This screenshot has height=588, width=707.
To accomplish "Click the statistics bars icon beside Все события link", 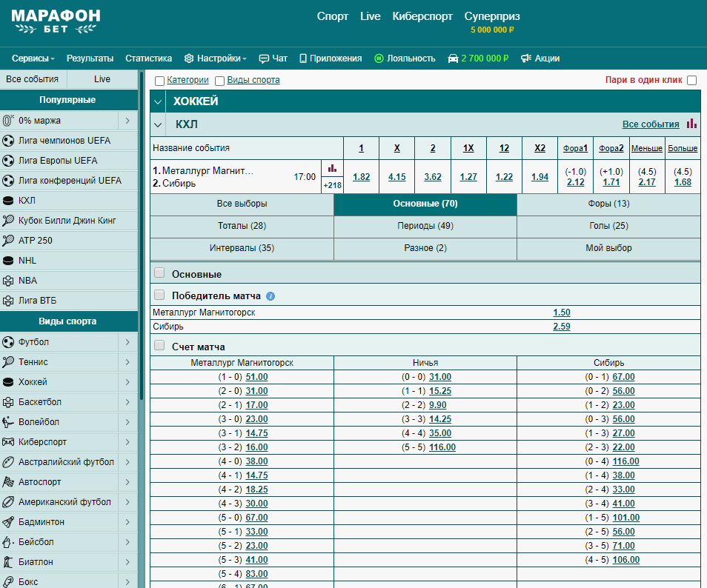I will 691,124.
